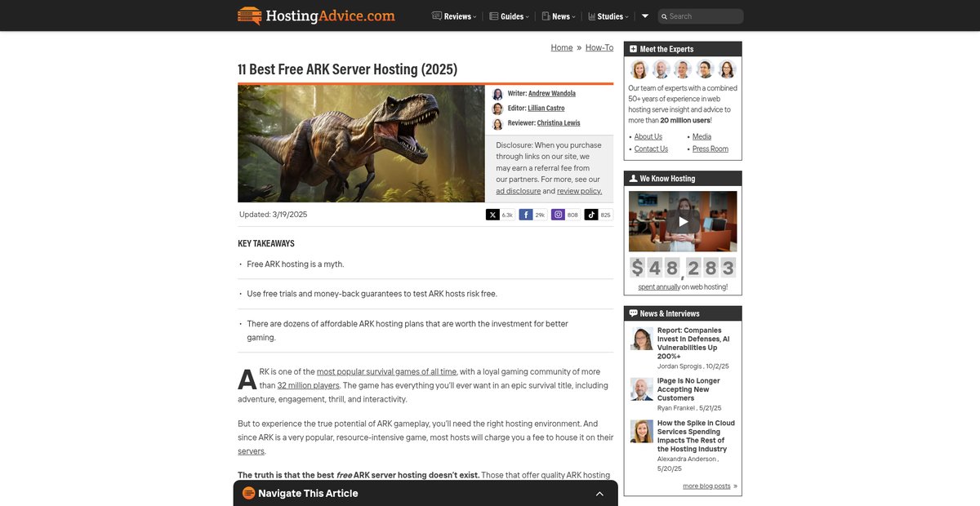The height and width of the screenshot is (506, 980).
Task: Click the News & Interviews speech bubble icon
Action: coord(633,313)
